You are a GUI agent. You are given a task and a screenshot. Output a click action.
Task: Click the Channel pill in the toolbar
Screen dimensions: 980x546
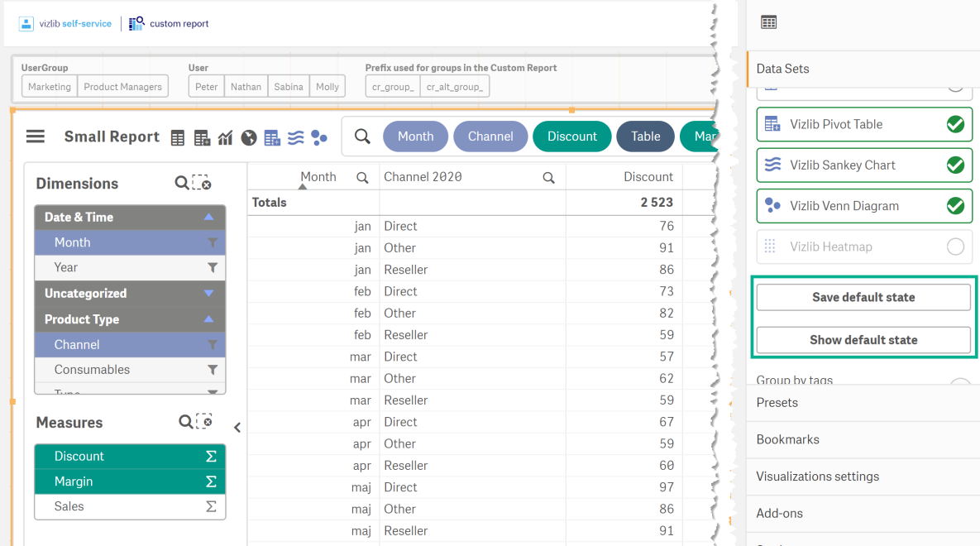coord(490,136)
